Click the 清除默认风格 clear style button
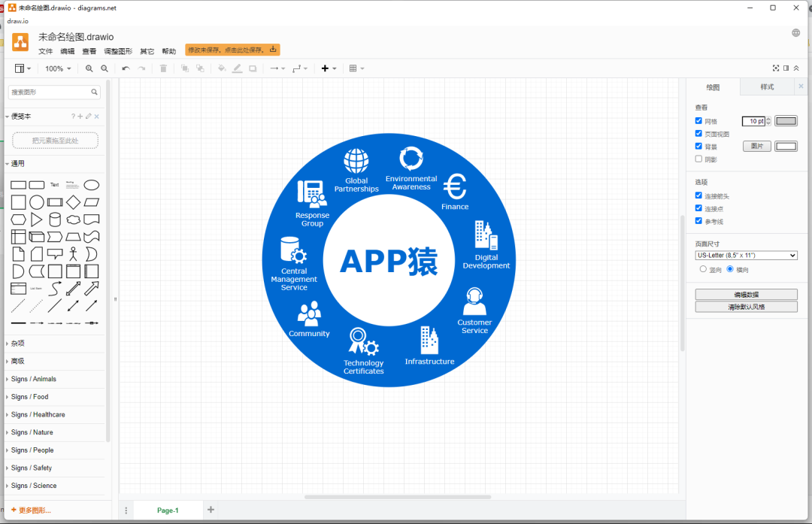The image size is (812, 524). 747,307
